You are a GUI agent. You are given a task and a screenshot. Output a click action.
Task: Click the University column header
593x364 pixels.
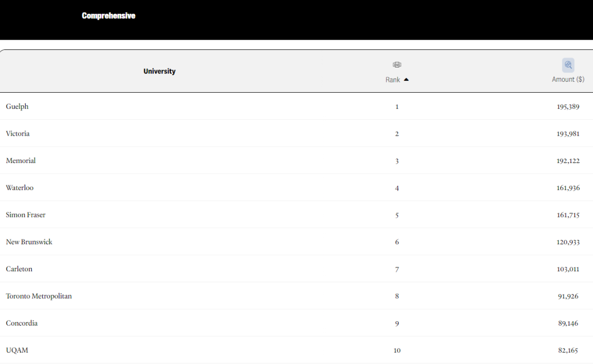point(159,71)
